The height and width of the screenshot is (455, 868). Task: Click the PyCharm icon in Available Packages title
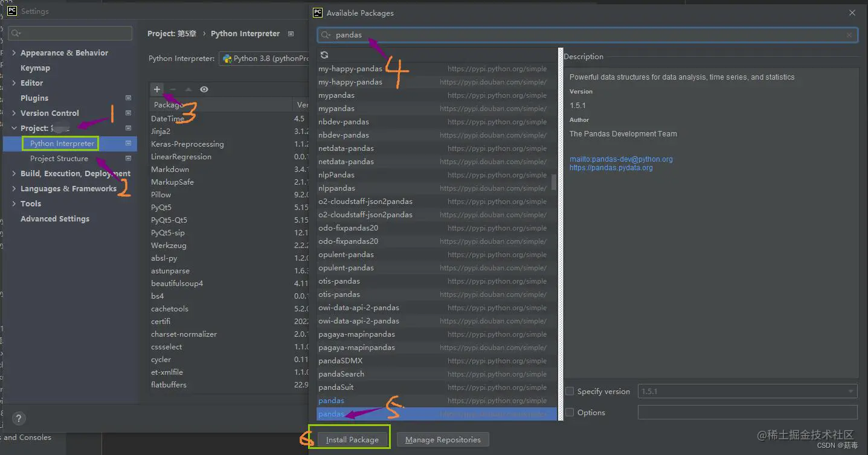[318, 12]
